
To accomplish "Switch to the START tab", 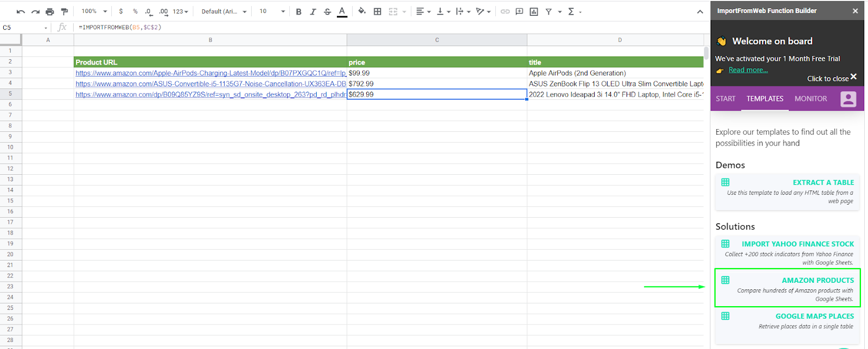I will tap(725, 99).
